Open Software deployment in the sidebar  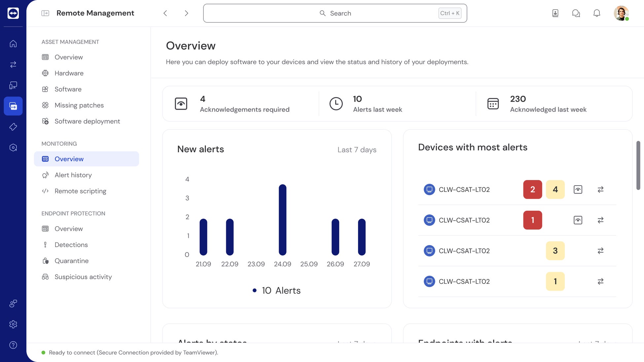(x=87, y=121)
